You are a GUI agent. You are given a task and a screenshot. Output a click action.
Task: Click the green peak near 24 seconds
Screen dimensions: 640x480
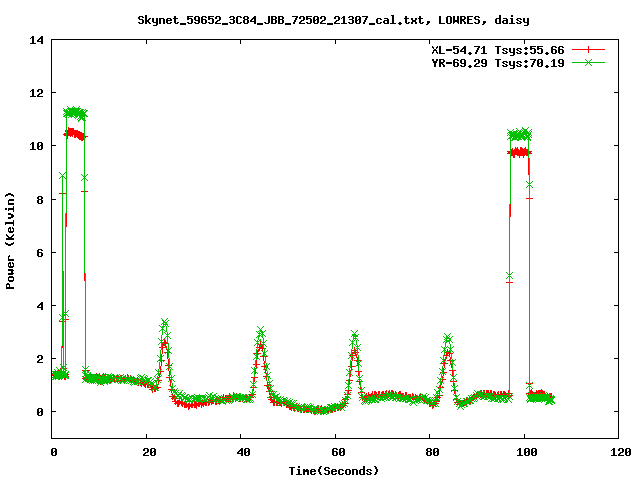(x=165, y=323)
